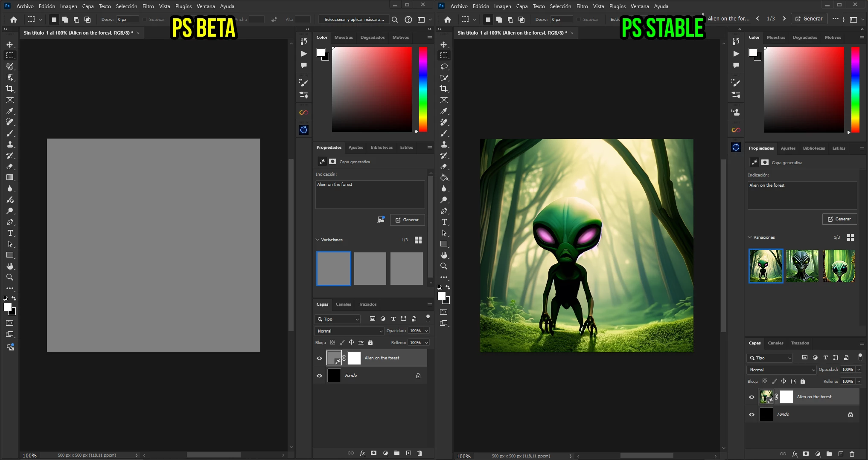Select the Eraser tool in PS Beta toolbar
868x460 pixels.
(x=10, y=166)
